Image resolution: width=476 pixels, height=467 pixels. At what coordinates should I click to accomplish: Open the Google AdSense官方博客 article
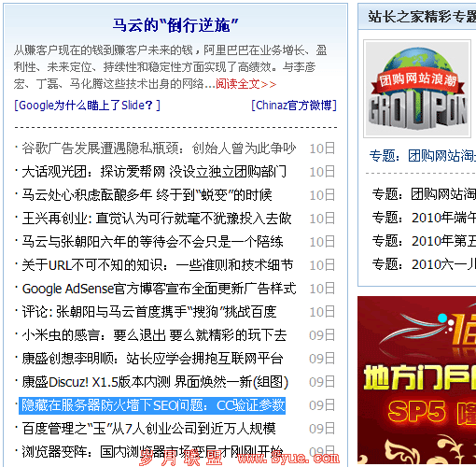159,289
